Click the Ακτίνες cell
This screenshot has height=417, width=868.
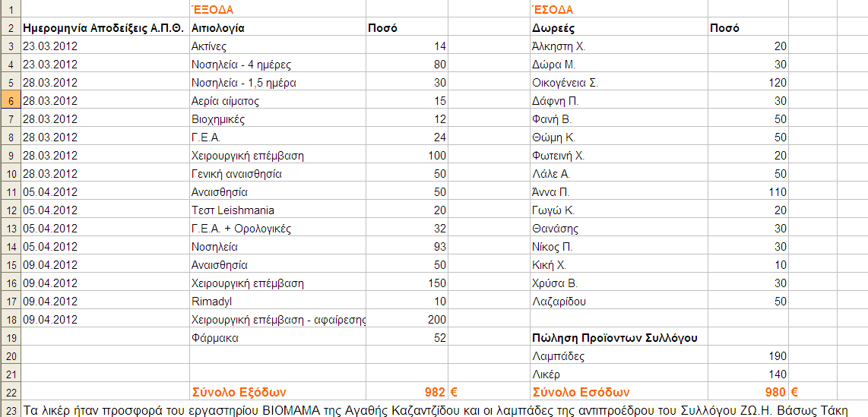coord(277,46)
